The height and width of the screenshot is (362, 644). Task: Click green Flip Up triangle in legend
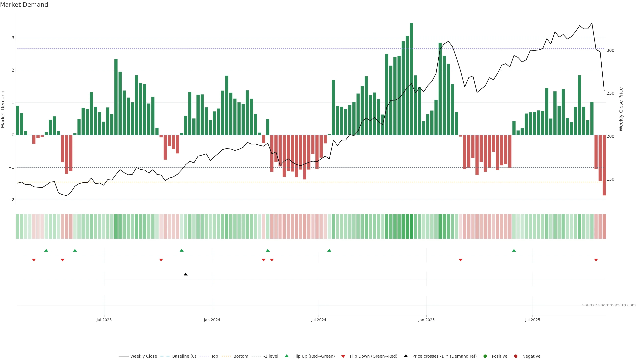[287, 356]
